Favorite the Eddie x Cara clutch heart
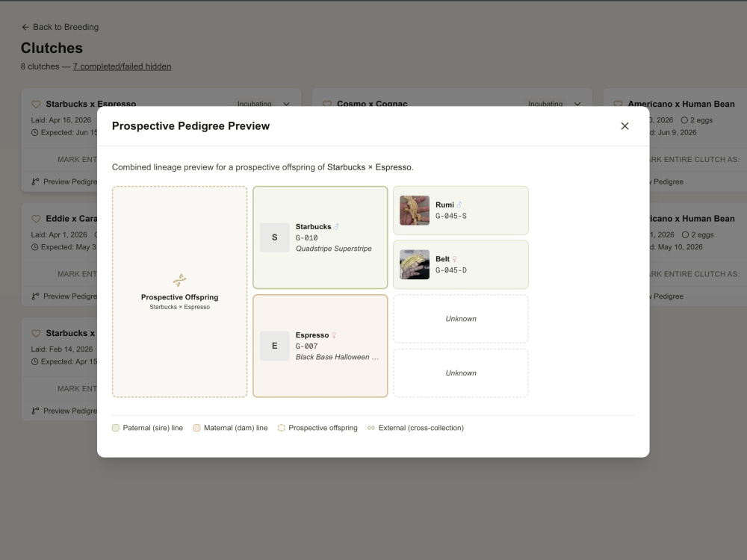 tap(36, 219)
